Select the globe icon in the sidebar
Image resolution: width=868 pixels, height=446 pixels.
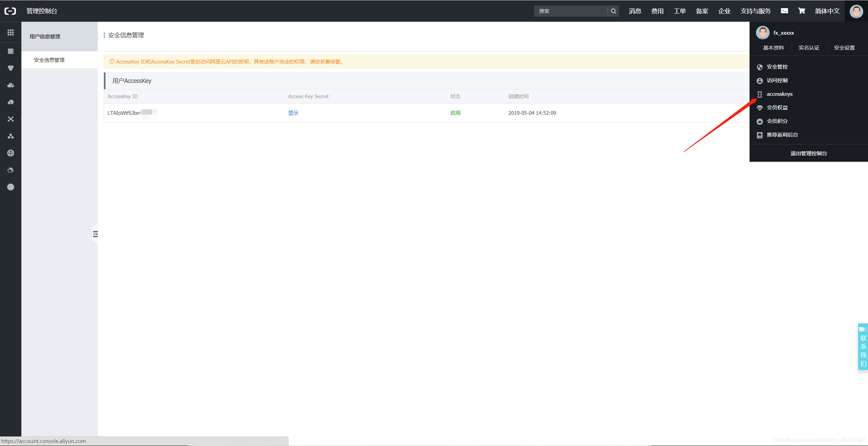pyautogui.click(x=10, y=153)
